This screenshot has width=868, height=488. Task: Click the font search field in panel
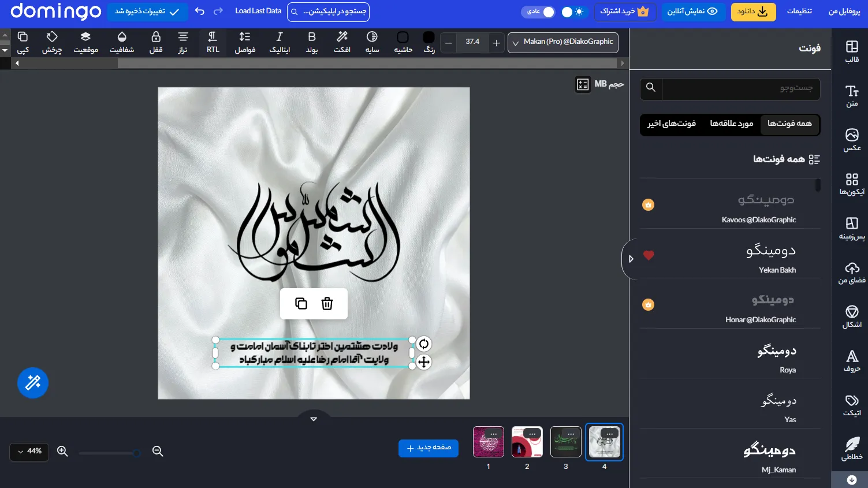[741, 88]
